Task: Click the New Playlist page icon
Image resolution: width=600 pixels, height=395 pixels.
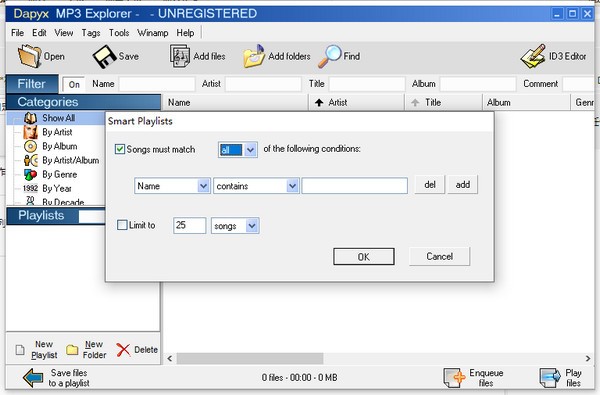Action: pyautogui.click(x=20, y=349)
